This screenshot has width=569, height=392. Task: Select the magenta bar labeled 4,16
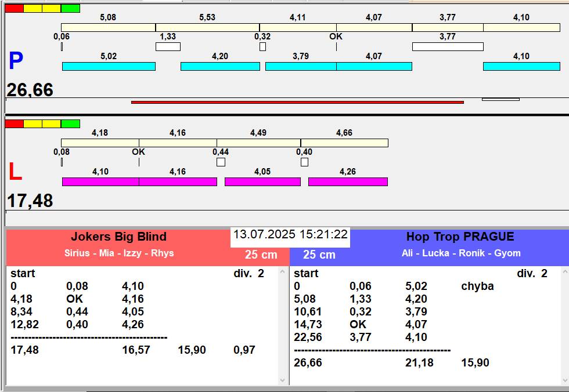pyautogui.click(x=178, y=182)
